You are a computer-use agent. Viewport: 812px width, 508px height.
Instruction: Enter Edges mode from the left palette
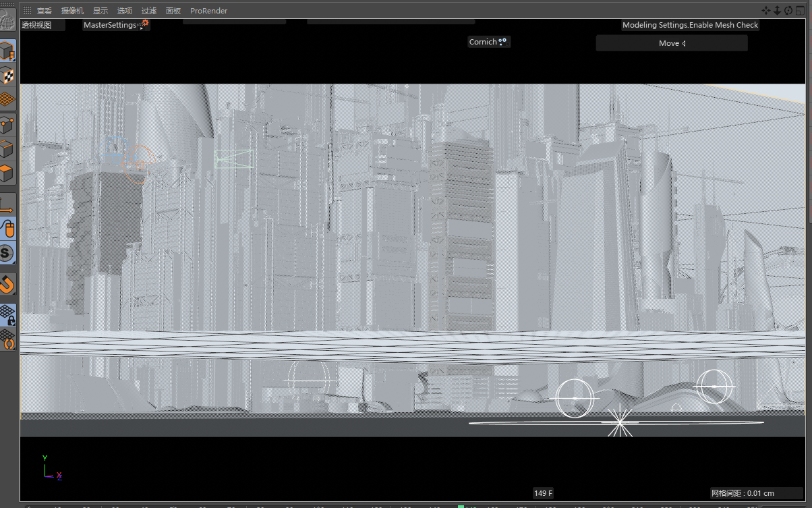click(x=7, y=149)
